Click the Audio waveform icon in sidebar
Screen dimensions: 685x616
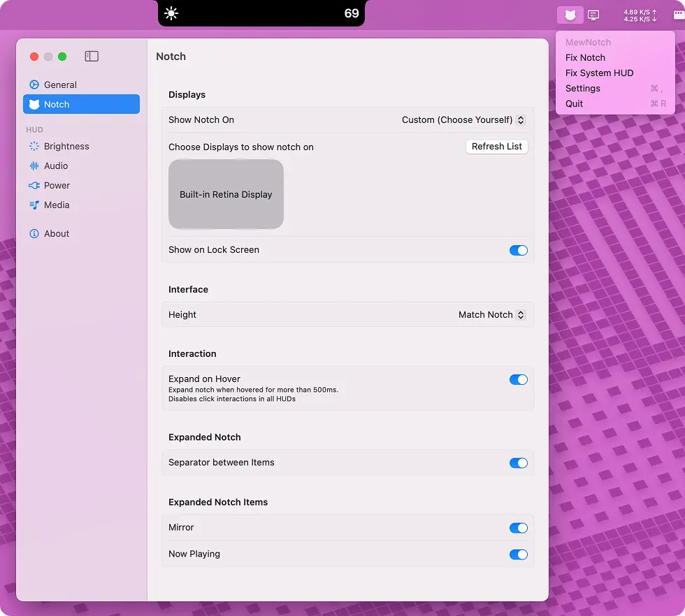(34, 166)
